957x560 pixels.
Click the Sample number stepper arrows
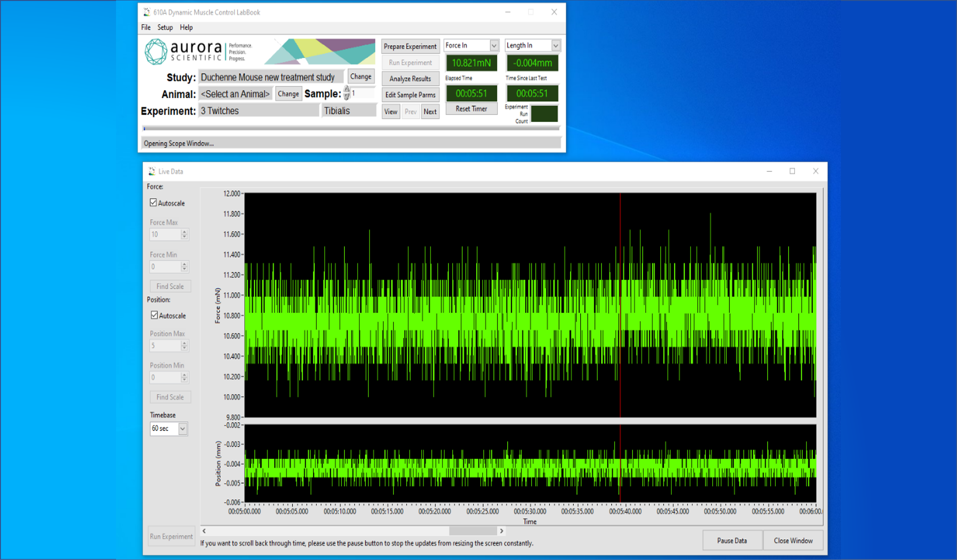click(347, 93)
